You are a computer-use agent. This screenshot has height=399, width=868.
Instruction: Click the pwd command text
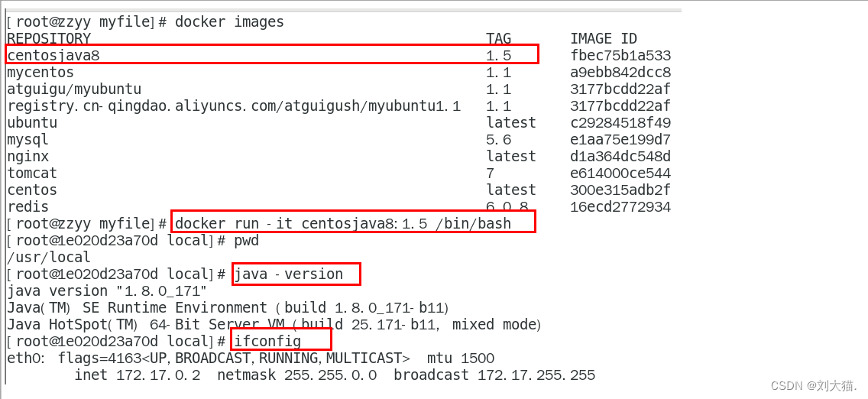(246, 241)
